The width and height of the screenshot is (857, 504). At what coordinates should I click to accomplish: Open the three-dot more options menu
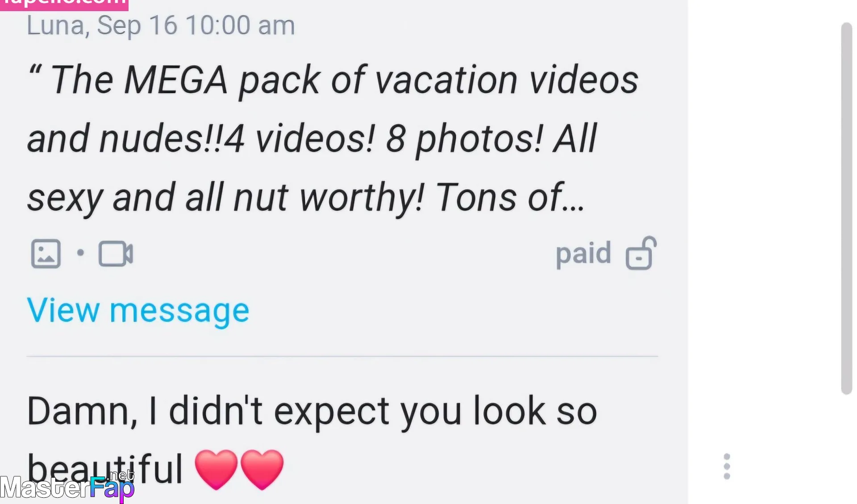point(727,467)
